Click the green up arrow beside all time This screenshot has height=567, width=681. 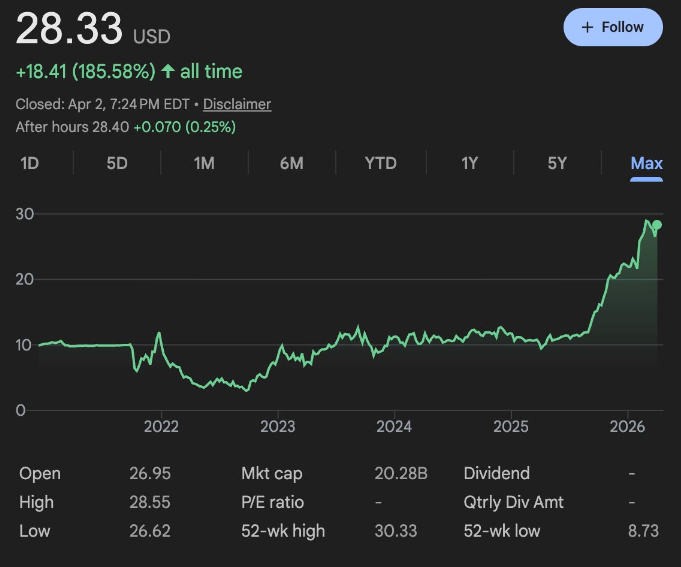(x=167, y=72)
